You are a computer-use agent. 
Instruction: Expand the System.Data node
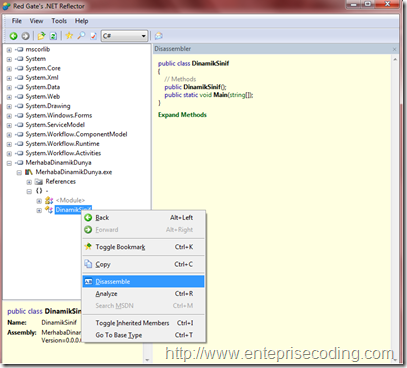9,87
